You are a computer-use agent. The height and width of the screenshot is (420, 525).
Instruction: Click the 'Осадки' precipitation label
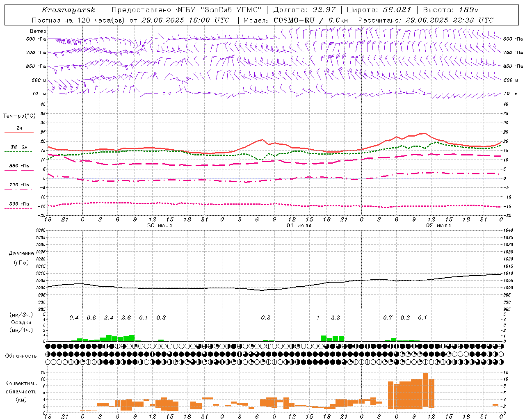pyautogui.click(x=21, y=322)
